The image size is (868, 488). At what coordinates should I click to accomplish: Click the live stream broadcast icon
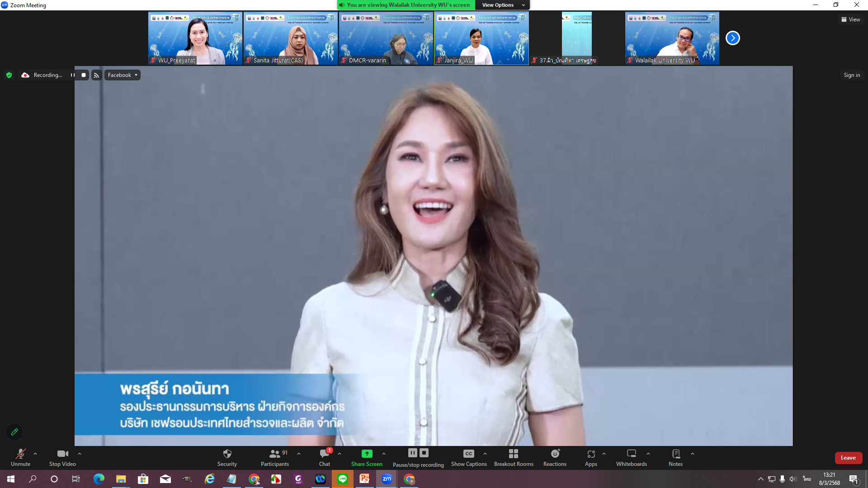[x=96, y=75]
